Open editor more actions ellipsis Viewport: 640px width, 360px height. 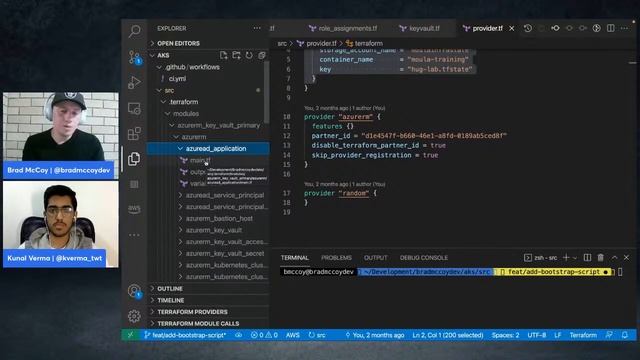coord(624,28)
